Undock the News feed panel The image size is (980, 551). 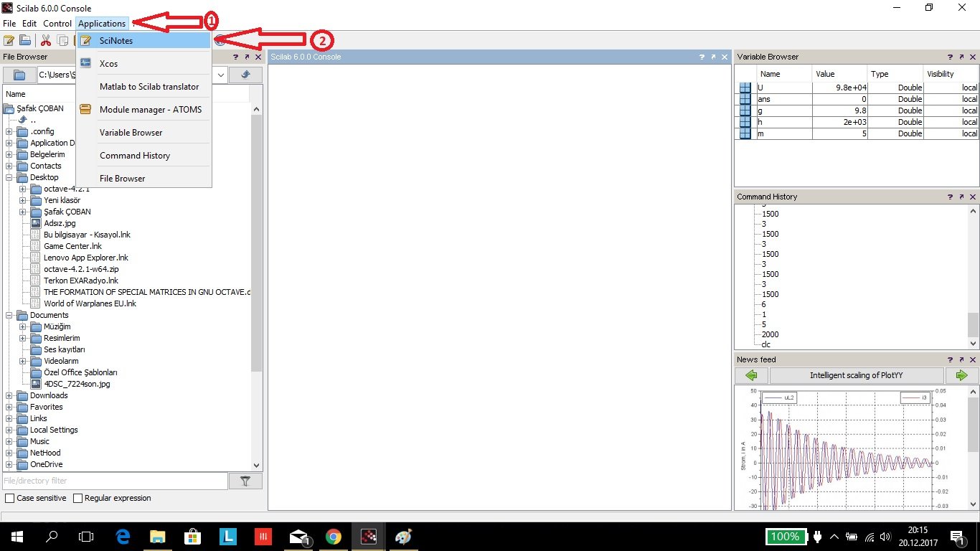(961, 359)
